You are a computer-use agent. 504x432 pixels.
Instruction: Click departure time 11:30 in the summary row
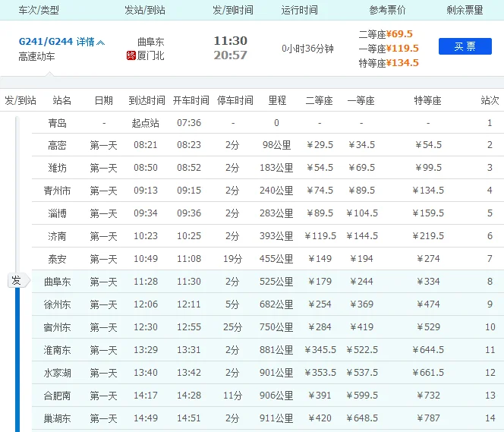[231, 41]
